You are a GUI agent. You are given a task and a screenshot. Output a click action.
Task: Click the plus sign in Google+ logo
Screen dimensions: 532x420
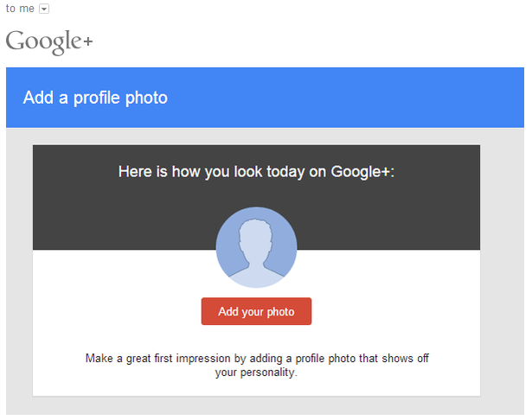coord(85,41)
